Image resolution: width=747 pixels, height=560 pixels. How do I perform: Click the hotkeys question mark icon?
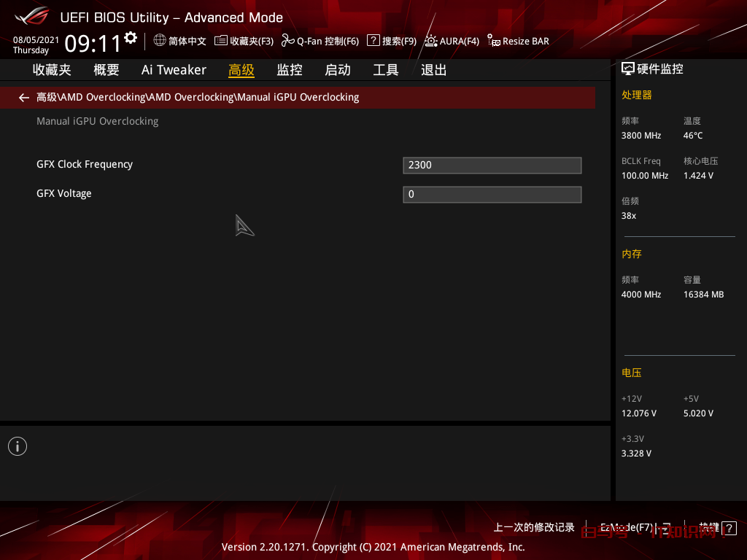pyautogui.click(x=729, y=528)
